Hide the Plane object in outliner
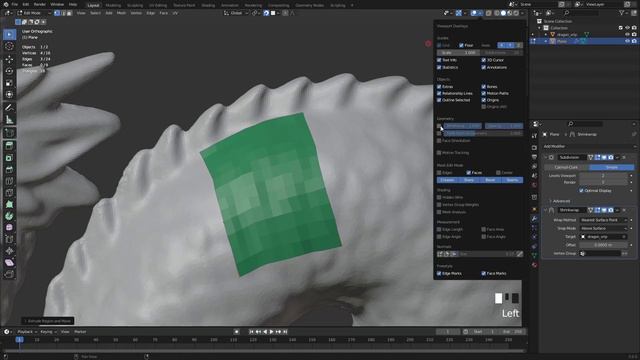Screen dimensions: 640x360 tap(627, 41)
